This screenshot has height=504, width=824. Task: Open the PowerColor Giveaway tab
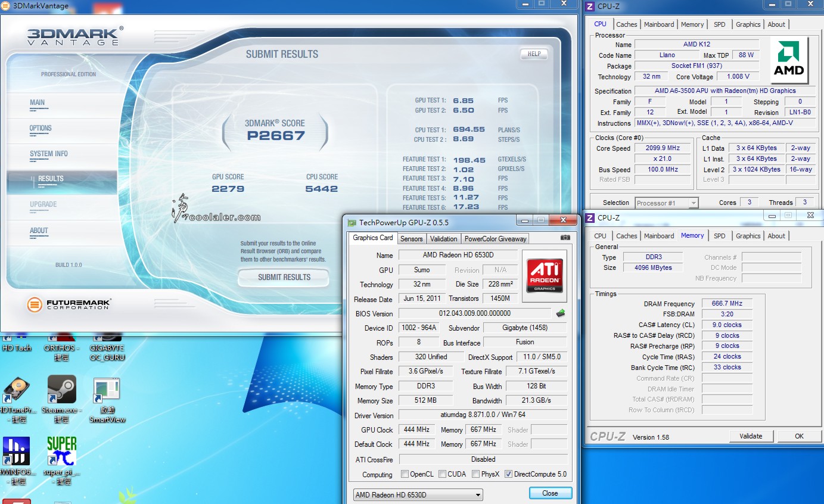click(x=496, y=239)
